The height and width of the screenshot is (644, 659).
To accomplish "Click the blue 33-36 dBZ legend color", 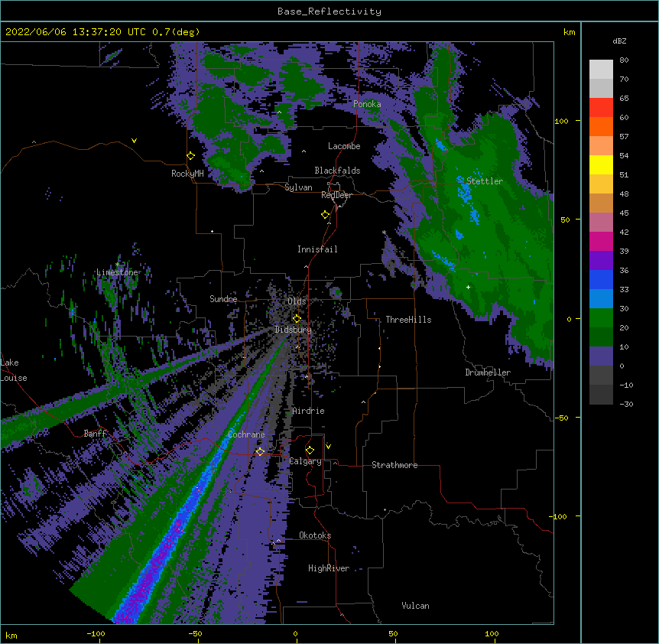I will tap(601, 279).
